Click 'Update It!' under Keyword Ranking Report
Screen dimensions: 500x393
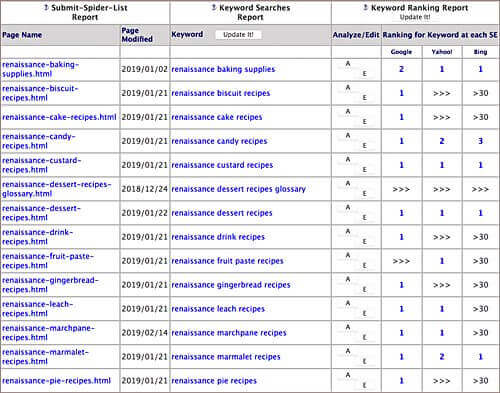[x=415, y=17]
